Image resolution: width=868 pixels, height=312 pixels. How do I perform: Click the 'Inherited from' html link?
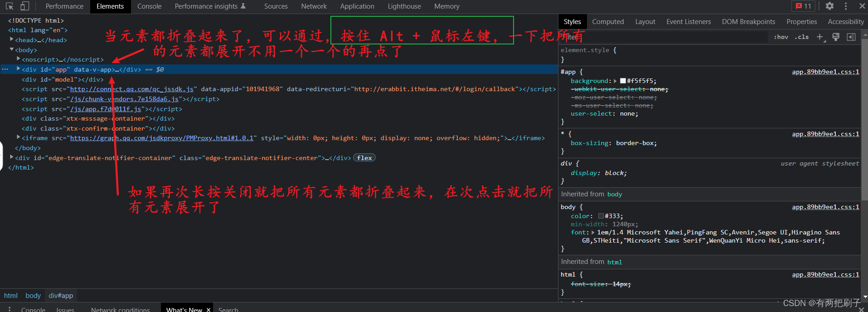615,262
